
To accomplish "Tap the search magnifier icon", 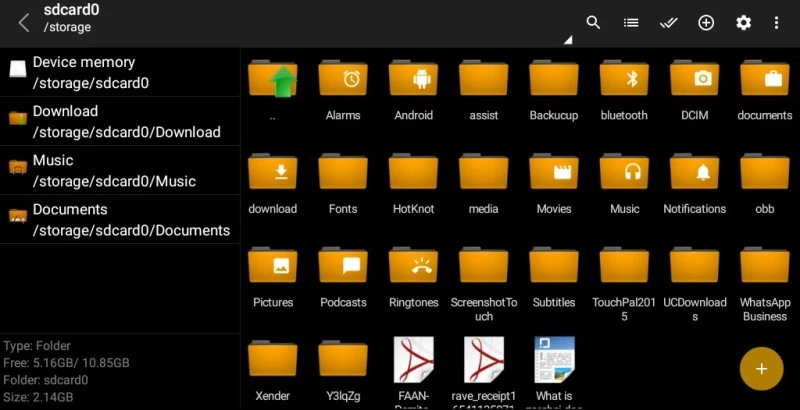I will point(593,22).
